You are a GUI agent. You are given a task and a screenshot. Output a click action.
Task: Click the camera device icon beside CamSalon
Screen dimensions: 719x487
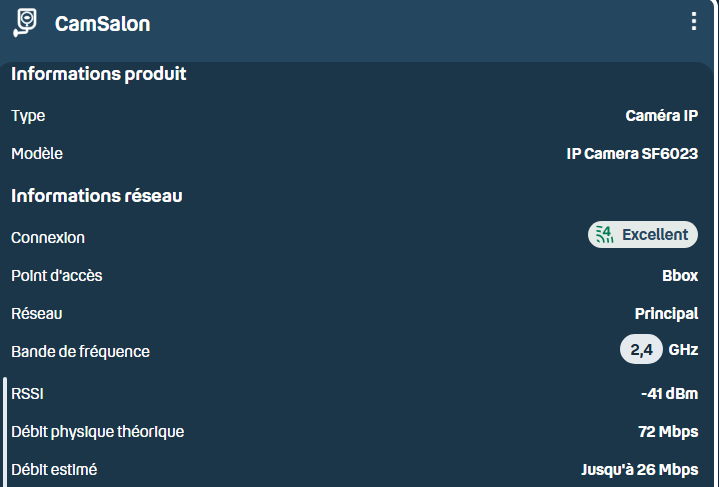(26, 23)
